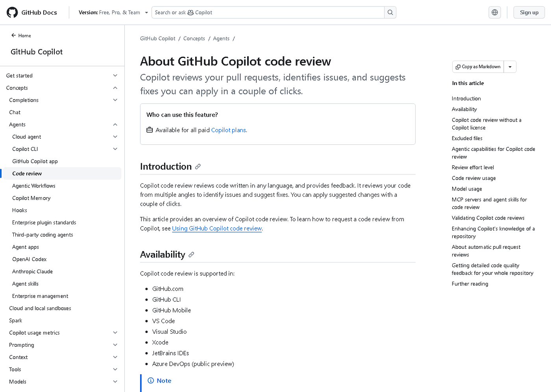The height and width of the screenshot is (392, 551).
Task: Click the Home back arrow icon
Action: pos(14,35)
